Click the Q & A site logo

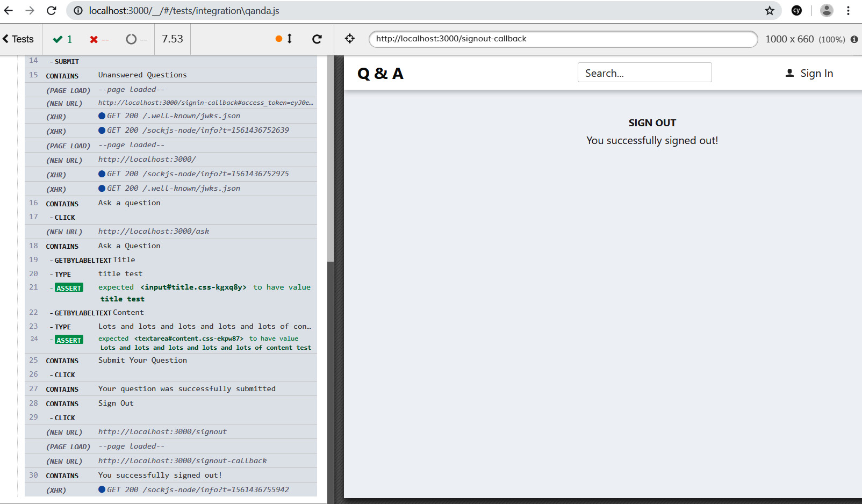pos(380,74)
